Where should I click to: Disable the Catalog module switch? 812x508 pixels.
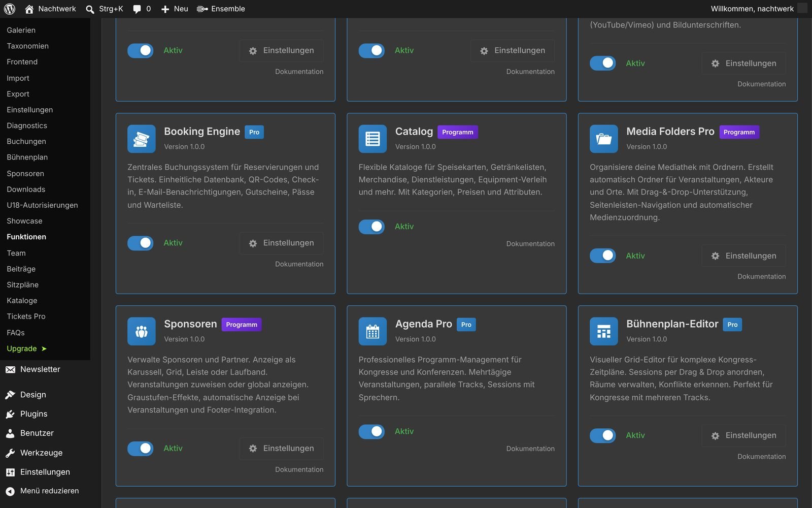[x=371, y=227]
